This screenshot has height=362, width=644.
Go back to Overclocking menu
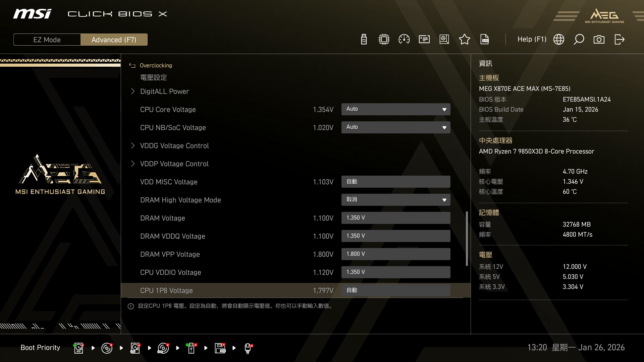(155, 65)
